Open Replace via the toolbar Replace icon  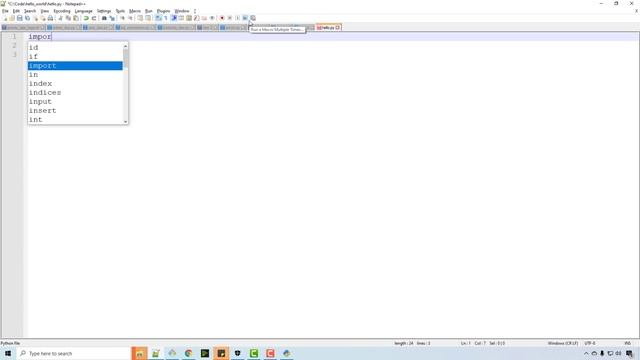point(112,18)
